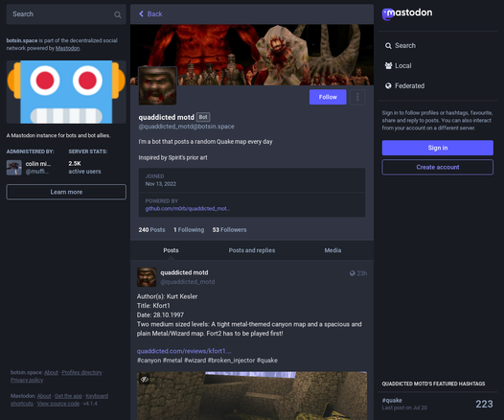Open the #metal hashtag

tap(172, 361)
